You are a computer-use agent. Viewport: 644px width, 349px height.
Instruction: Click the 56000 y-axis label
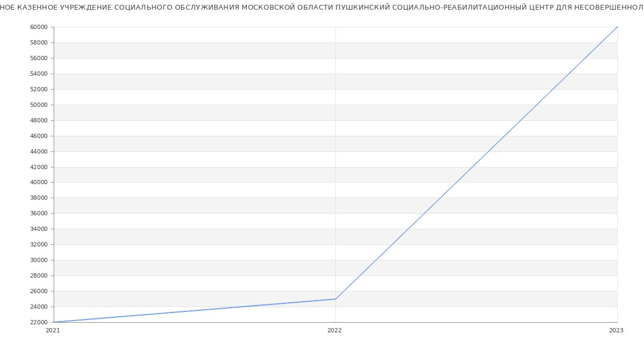[39, 59]
